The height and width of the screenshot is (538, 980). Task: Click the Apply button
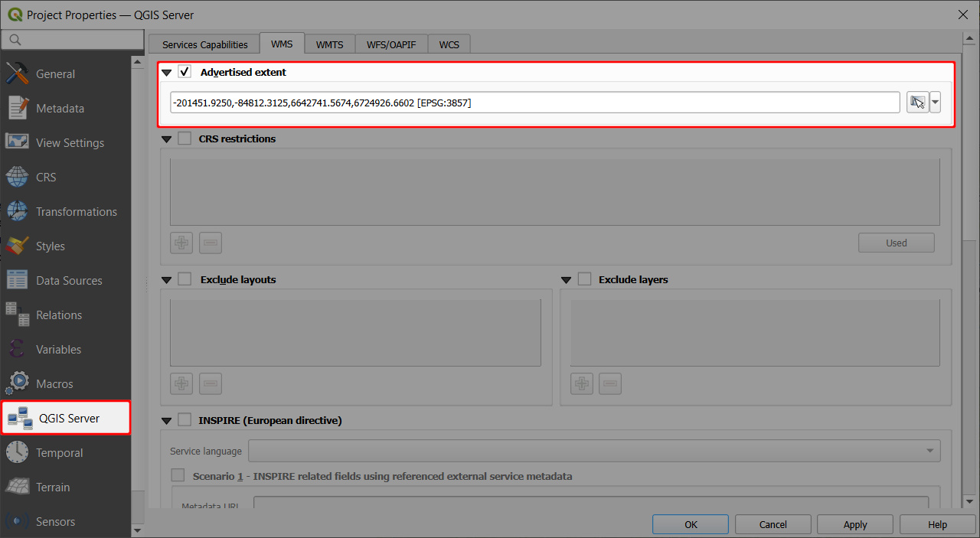tap(855, 524)
